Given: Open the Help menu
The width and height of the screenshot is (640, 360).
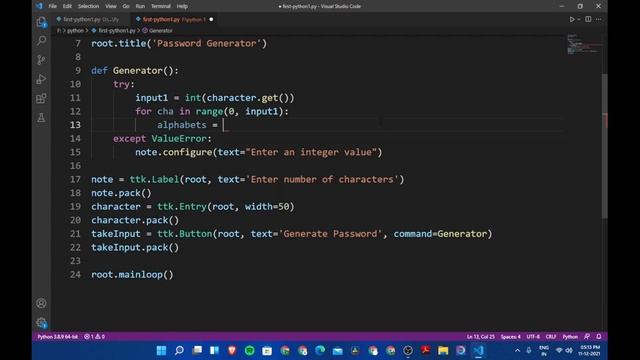Looking at the screenshot, I should 182,6.
